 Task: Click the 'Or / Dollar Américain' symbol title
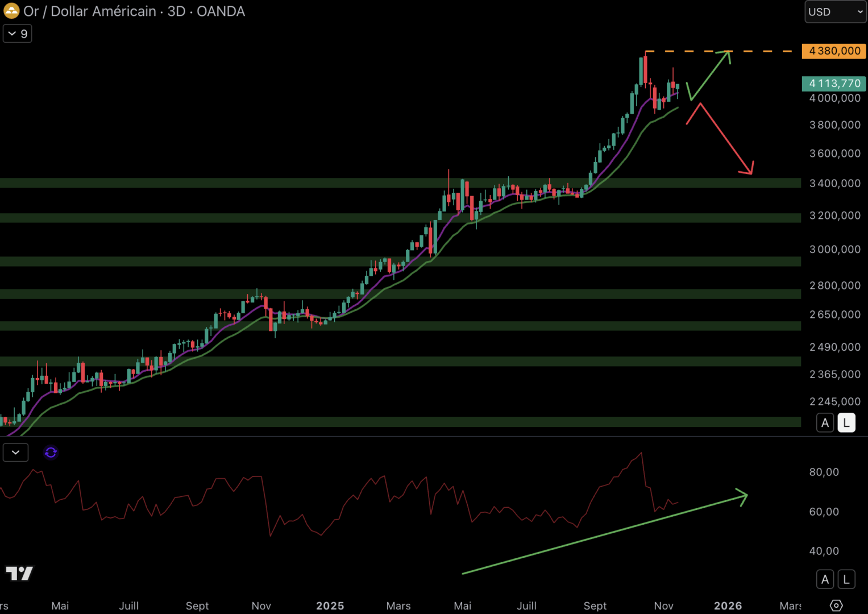tap(89, 11)
